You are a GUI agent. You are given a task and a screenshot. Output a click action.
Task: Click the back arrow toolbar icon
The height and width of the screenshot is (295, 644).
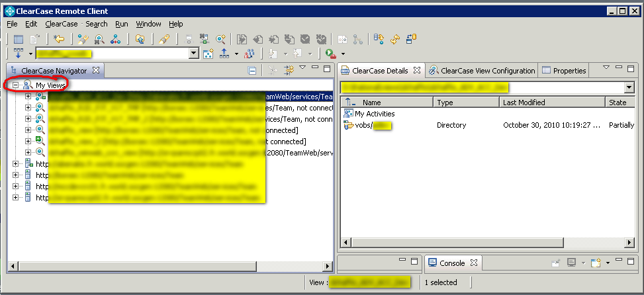pyautogui.click(x=59, y=40)
